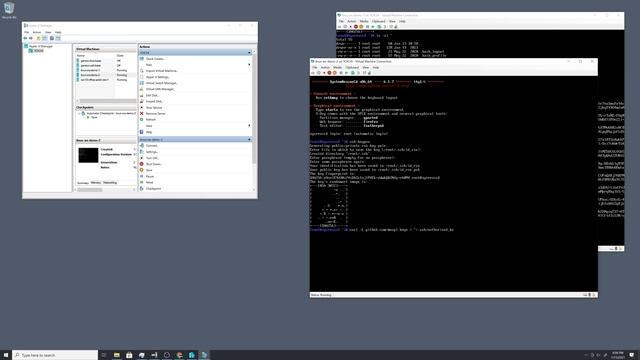The height and width of the screenshot is (360, 640).
Task: Open Settings action for selected VM
Action: [x=151, y=152]
